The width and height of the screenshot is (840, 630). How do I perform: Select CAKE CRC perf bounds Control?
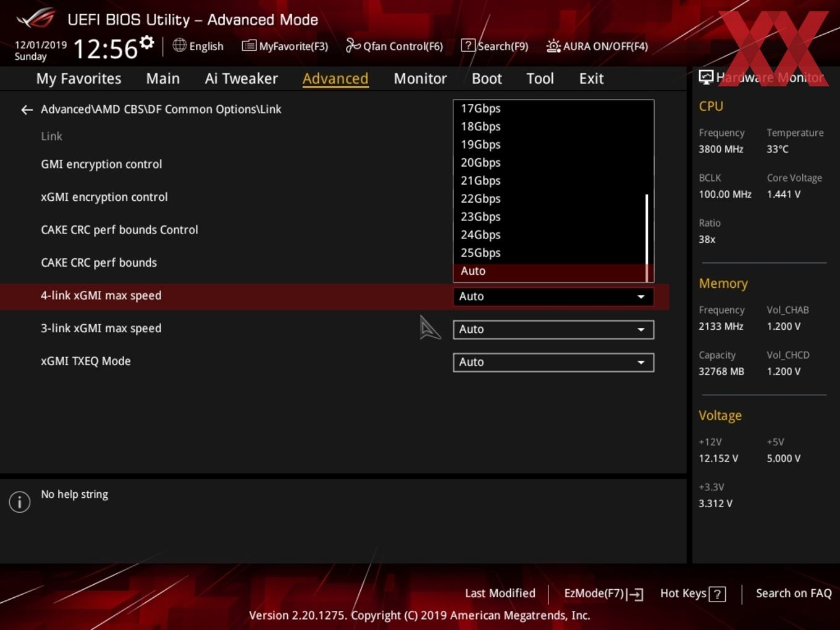pos(119,230)
